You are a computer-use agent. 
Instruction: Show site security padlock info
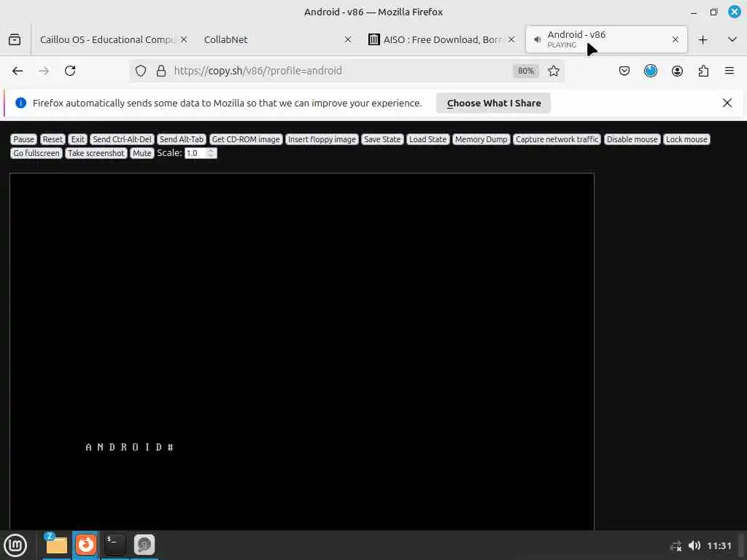(161, 71)
